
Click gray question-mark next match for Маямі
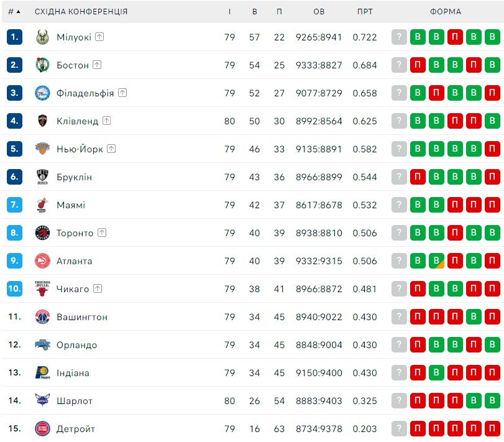coord(399,205)
